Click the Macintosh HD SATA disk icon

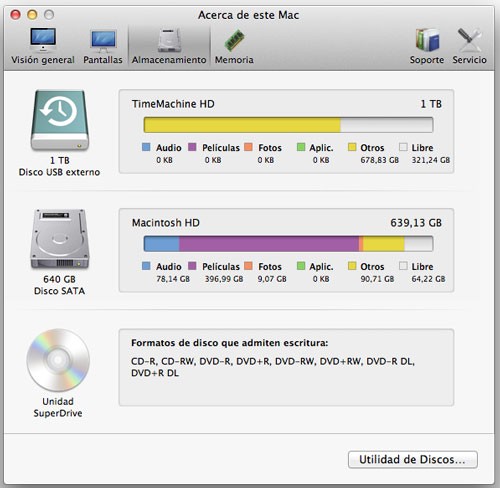(60, 239)
